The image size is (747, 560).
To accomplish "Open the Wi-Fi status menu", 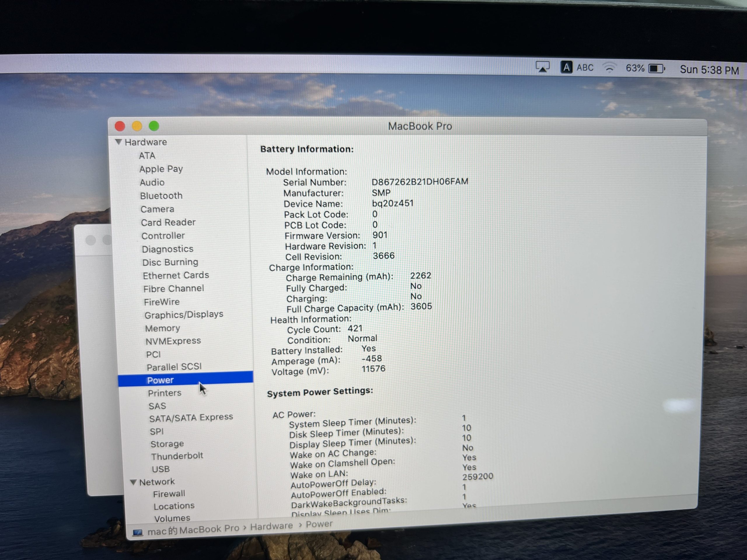I will click(610, 68).
